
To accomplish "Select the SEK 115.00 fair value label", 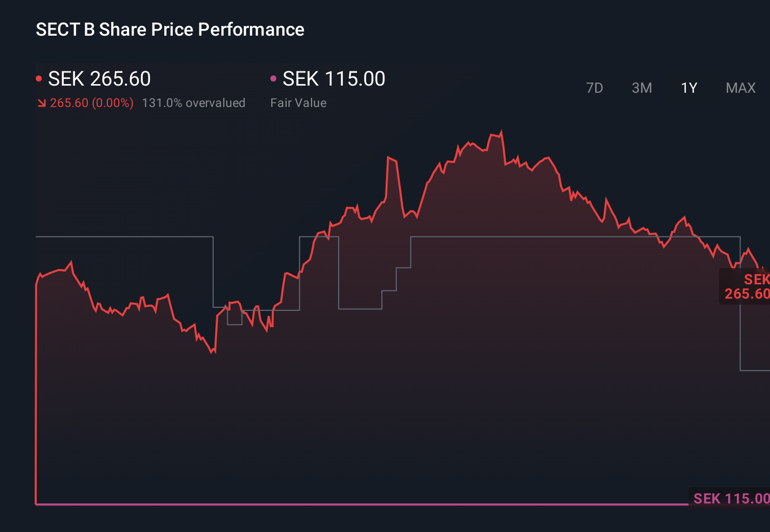I will 728,498.
